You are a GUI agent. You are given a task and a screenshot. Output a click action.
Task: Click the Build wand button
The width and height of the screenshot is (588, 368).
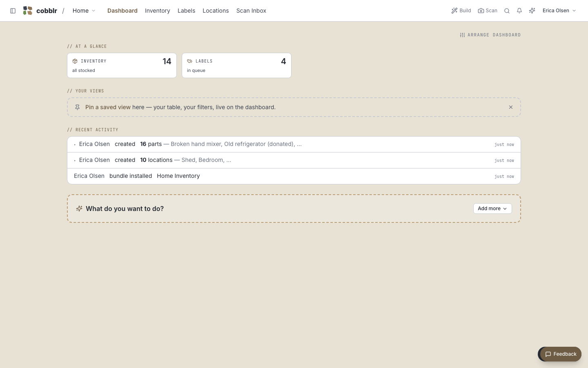pyautogui.click(x=461, y=11)
